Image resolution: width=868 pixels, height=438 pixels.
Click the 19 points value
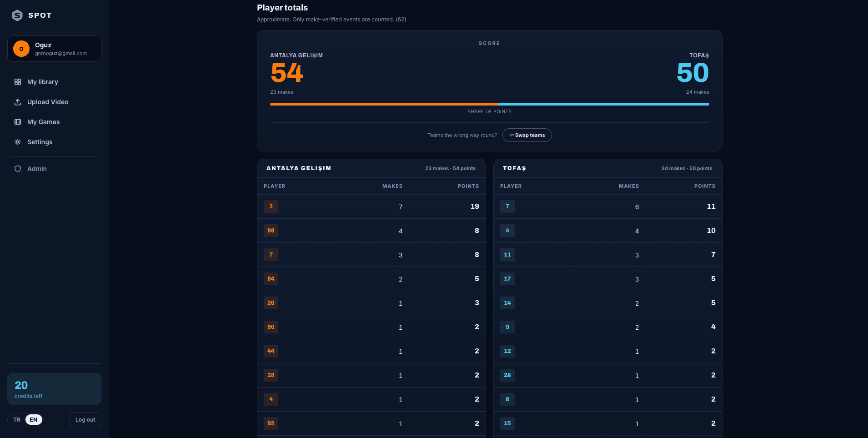click(x=475, y=206)
